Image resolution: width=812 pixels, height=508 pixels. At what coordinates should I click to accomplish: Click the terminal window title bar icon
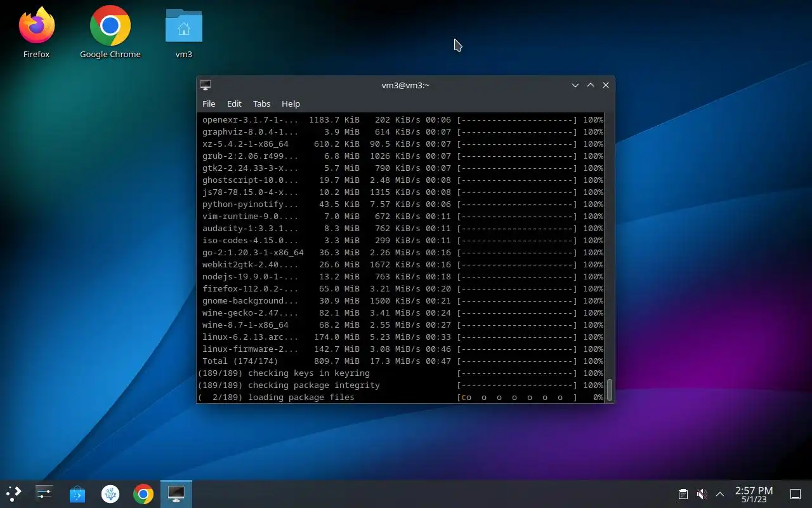(206, 85)
